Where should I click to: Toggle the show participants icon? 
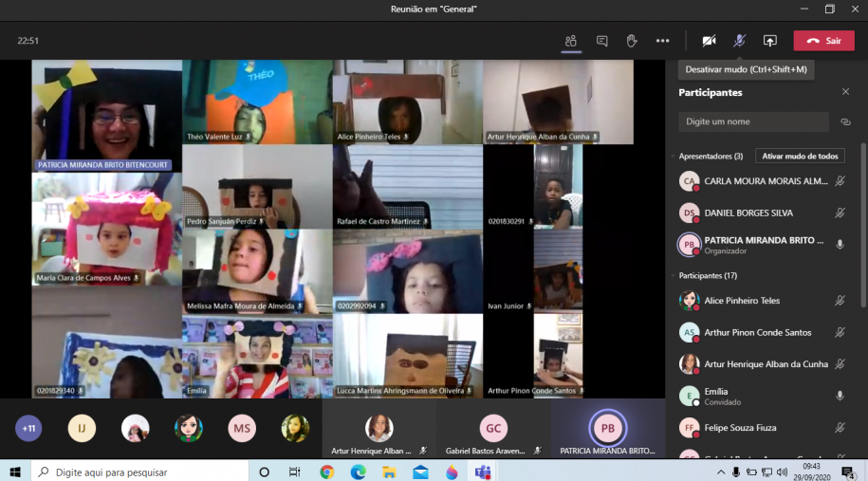pyautogui.click(x=571, y=41)
